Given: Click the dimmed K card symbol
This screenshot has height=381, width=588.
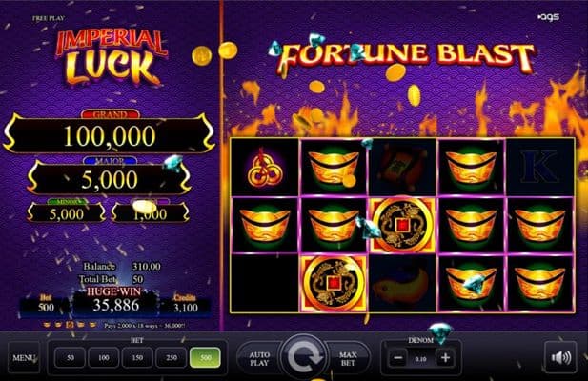Looking at the screenshot, I should point(539,167).
